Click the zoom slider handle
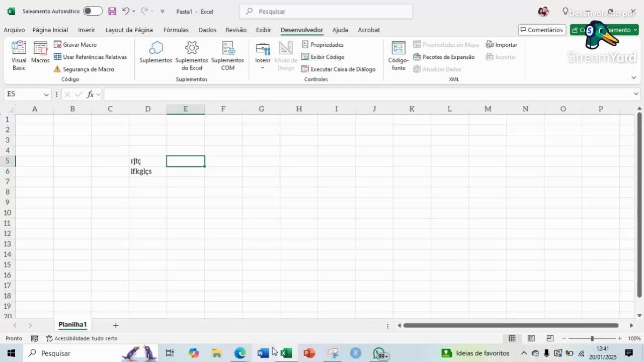 pyautogui.click(x=592, y=338)
